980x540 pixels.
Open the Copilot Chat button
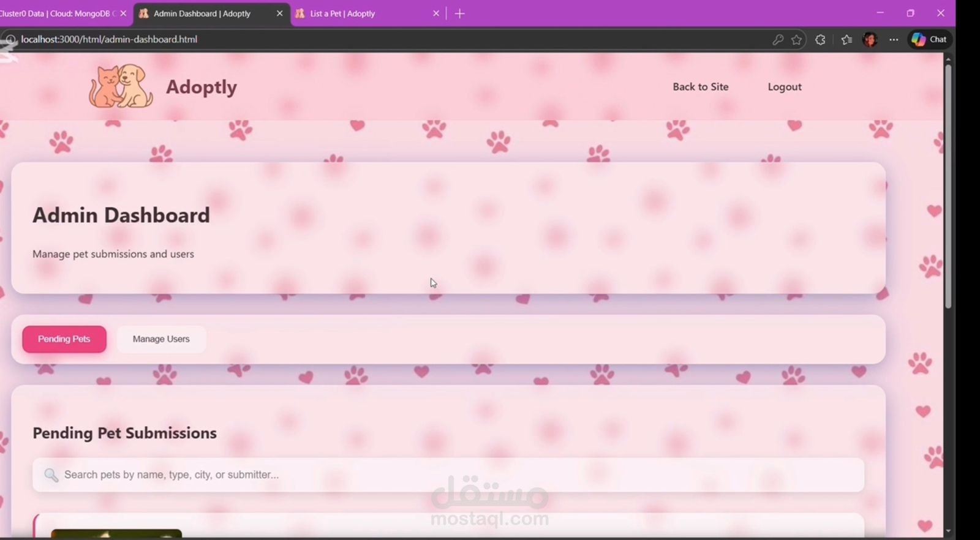pos(929,39)
